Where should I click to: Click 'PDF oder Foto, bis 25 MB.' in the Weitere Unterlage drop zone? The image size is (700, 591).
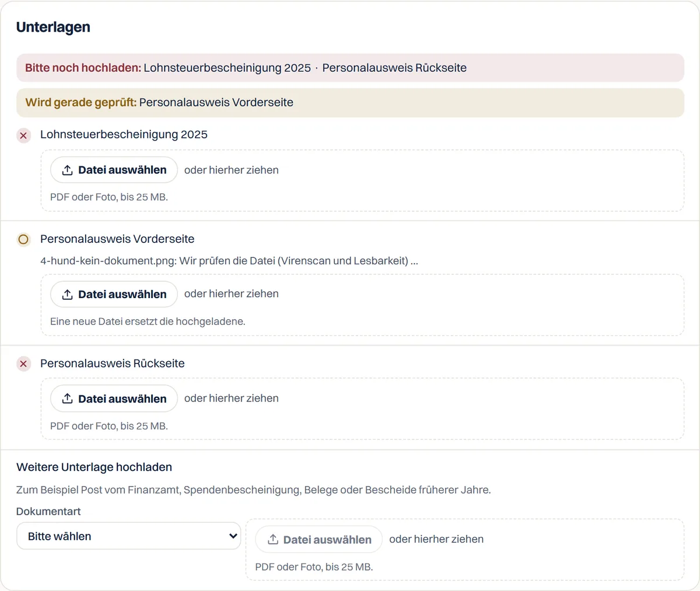pyautogui.click(x=314, y=567)
